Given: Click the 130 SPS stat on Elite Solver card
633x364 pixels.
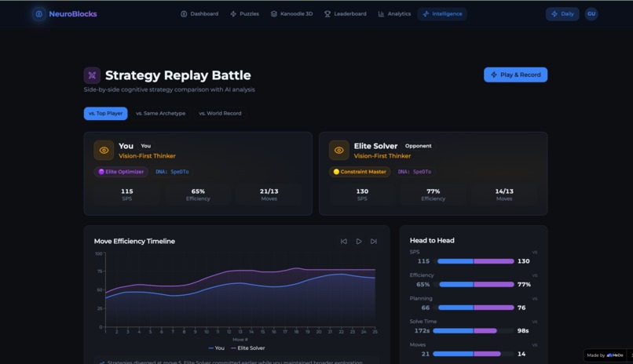Looking at the screenshot, I should (362, 195).
